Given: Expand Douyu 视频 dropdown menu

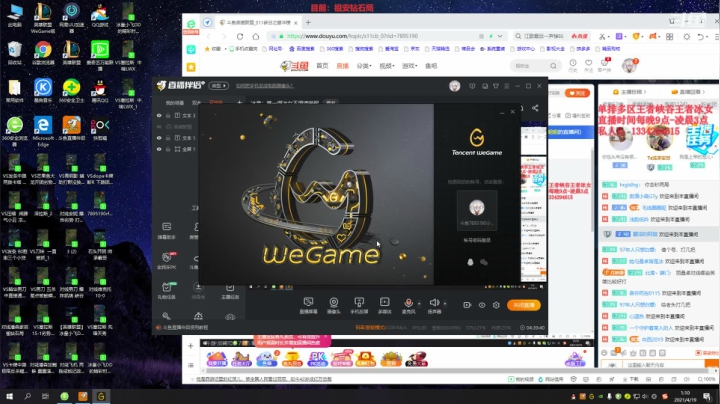Looking at the screenshot, I should 387,66.
